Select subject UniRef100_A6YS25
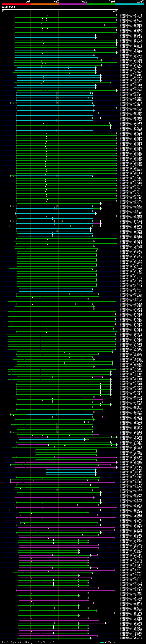This screenshot has height=644, width=146. (131, 80)
